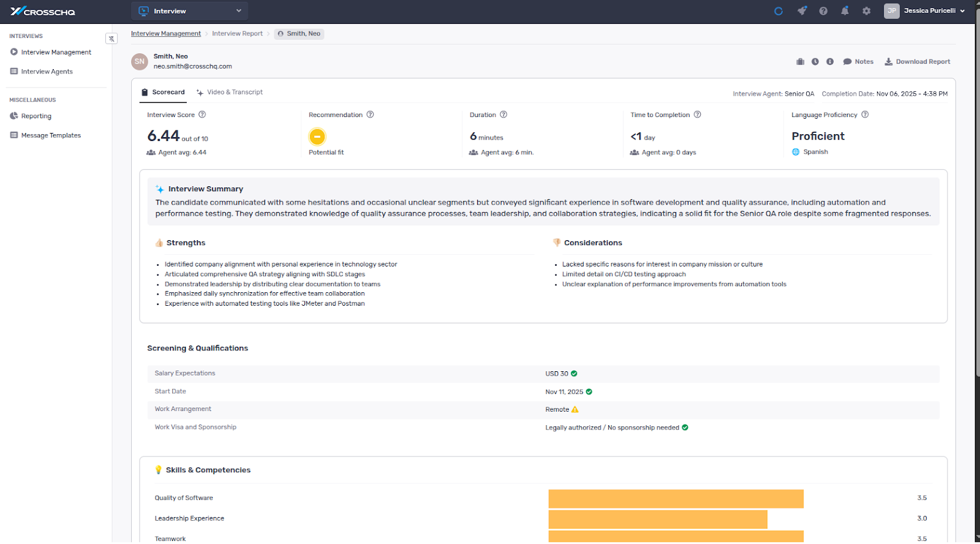Open the help question mark in the header

(x=823, y=11)
